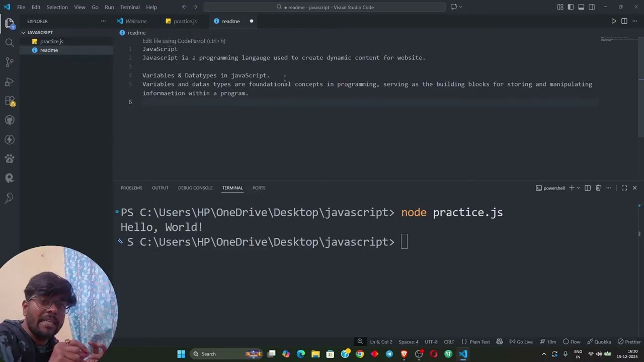The height and width of the screenshot is (362, 644).
Task: Open editor More Actions ellipsis
Action: click(x=635, y=21)
